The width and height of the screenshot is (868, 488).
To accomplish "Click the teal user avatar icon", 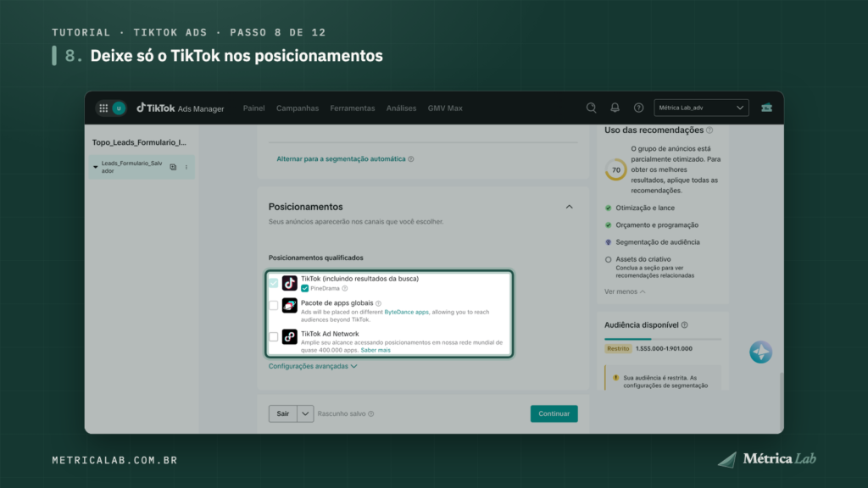I will [x=119, y=108].
